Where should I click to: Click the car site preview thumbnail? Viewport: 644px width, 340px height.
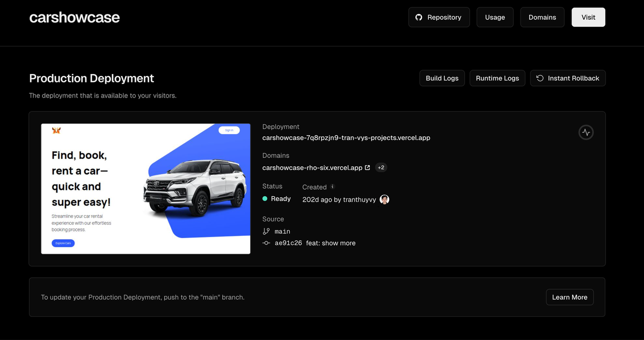[x=145, y=189]
